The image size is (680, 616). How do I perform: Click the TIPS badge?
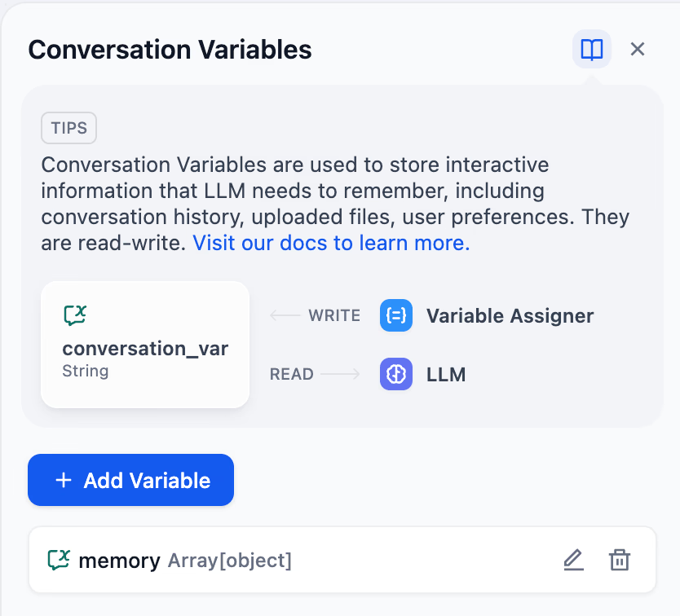click(x=68, y=128)
